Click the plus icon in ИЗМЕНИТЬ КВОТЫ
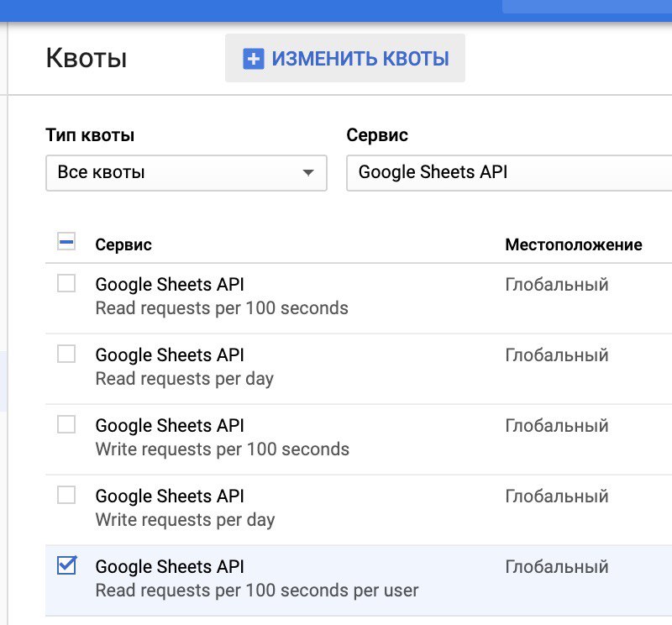Screen dimensions: 672x625 254,58
